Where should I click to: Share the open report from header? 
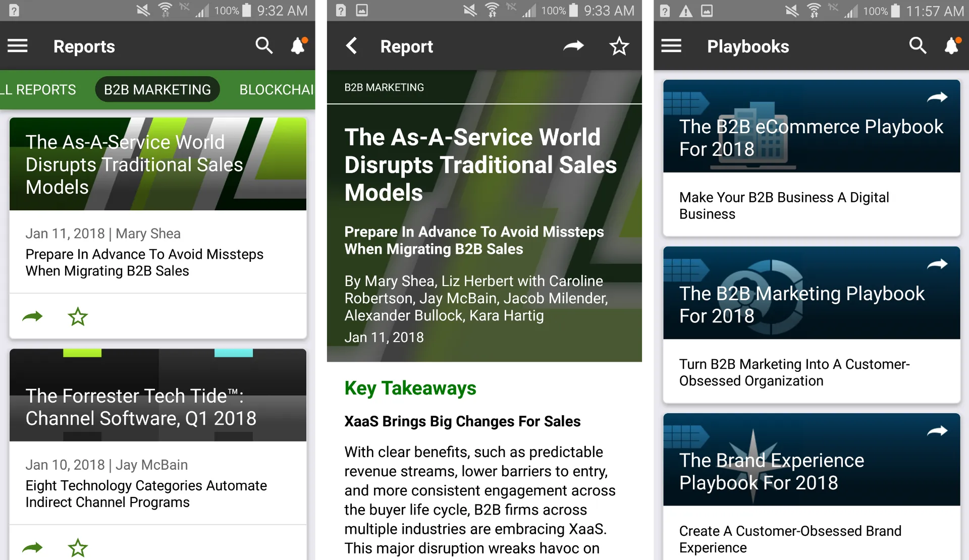point(574,46)
